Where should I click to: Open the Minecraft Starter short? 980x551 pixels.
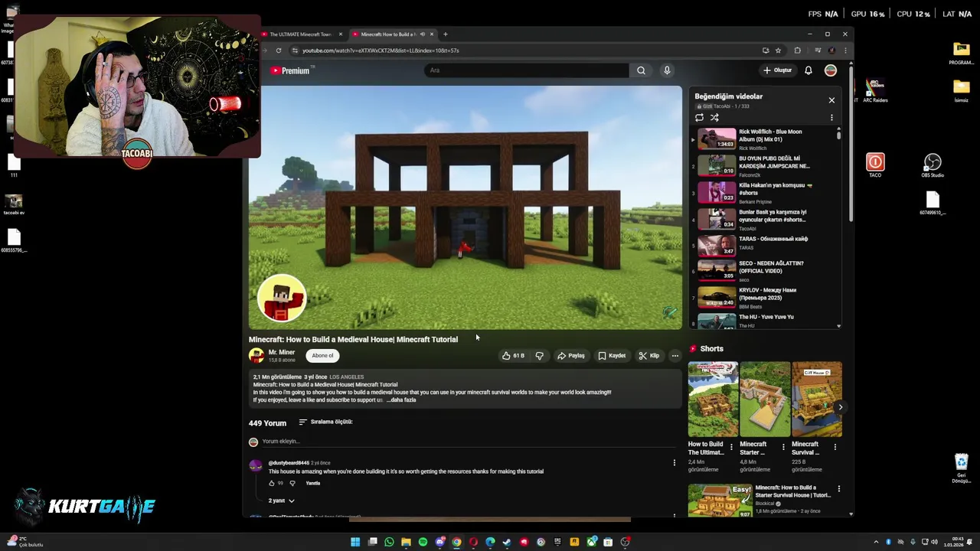765,399
